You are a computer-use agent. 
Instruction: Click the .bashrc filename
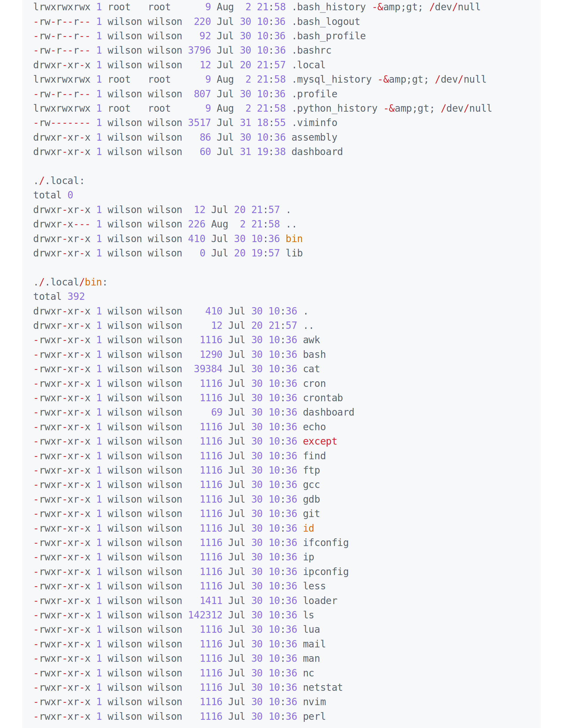tap(311, 50)
